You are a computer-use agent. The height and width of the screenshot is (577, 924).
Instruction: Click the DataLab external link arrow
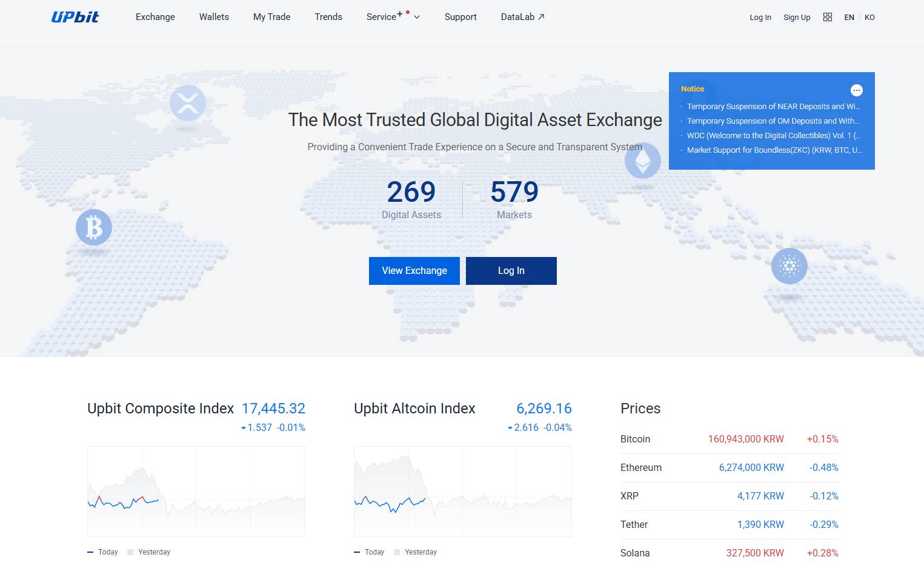pos(541,17)
